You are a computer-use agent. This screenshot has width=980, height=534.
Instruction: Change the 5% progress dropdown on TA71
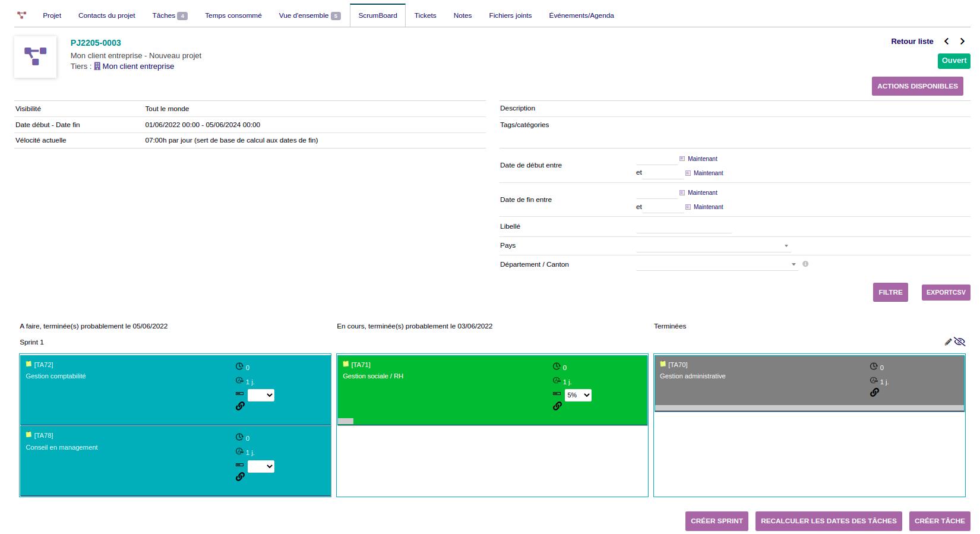click(578, 396)
